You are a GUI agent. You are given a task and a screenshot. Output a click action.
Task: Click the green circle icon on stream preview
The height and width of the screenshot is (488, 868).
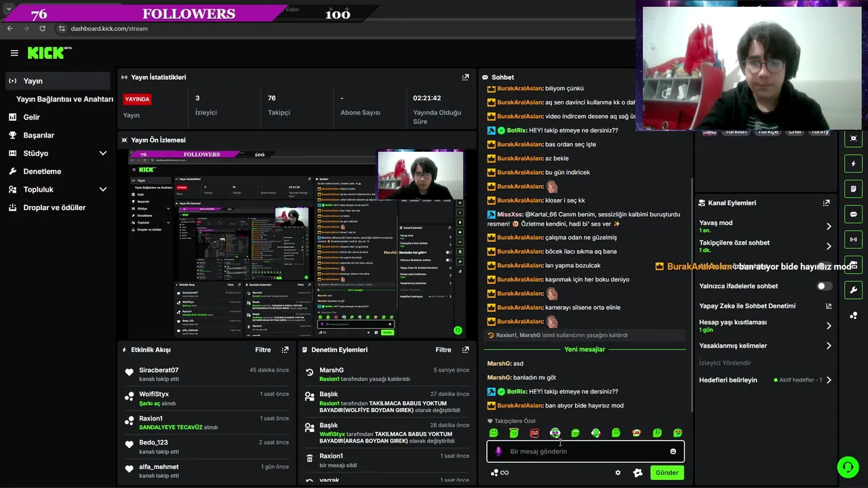(x=458, y=331)
